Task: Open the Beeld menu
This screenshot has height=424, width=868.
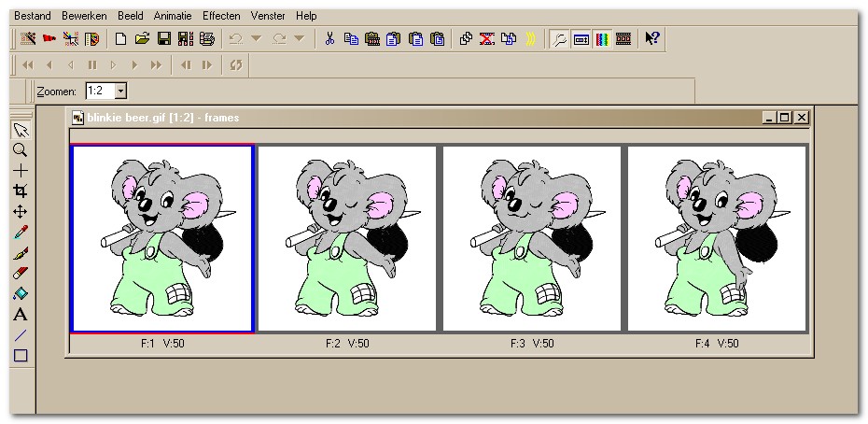Action: click(130, 16)
